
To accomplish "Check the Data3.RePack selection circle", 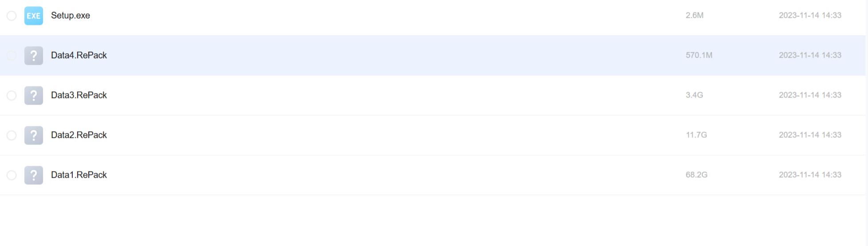I will (x=12, y=96).
